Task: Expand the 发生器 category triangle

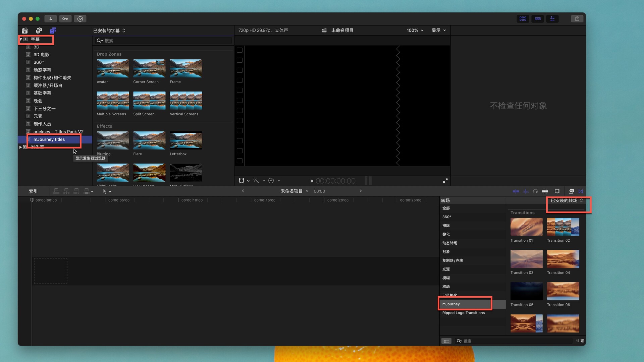Action: (21, 147)
